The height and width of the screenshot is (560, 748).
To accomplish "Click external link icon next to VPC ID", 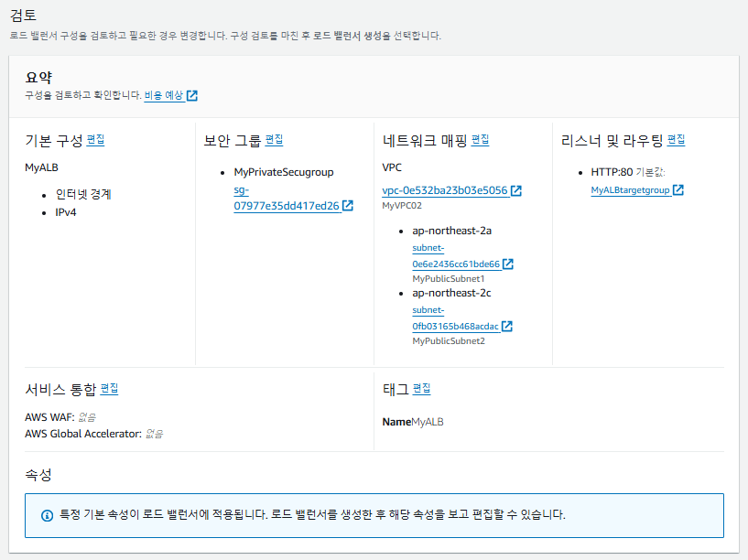I will click(x=516, y=190).
